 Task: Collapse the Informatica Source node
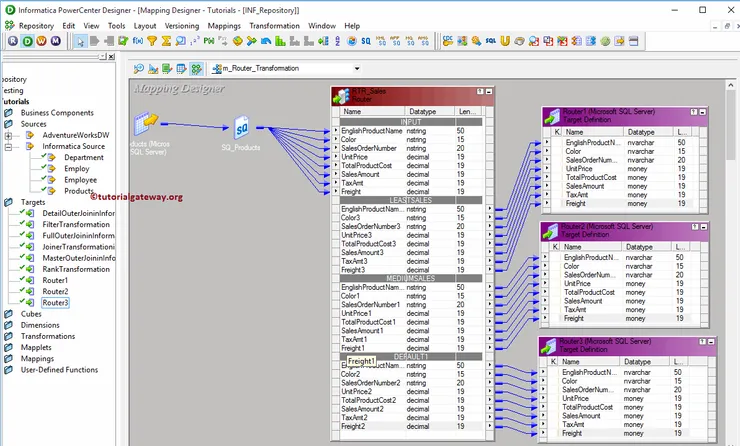pos(8,146)
